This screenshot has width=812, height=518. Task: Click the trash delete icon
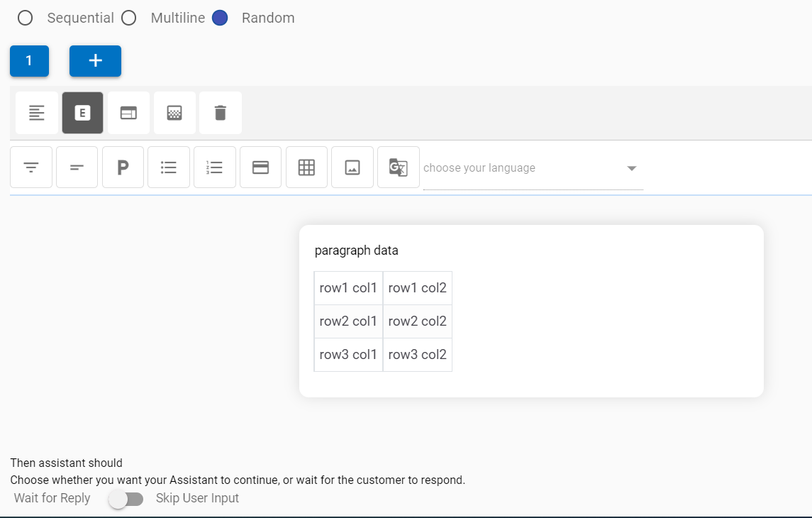[x=221, y=113]
